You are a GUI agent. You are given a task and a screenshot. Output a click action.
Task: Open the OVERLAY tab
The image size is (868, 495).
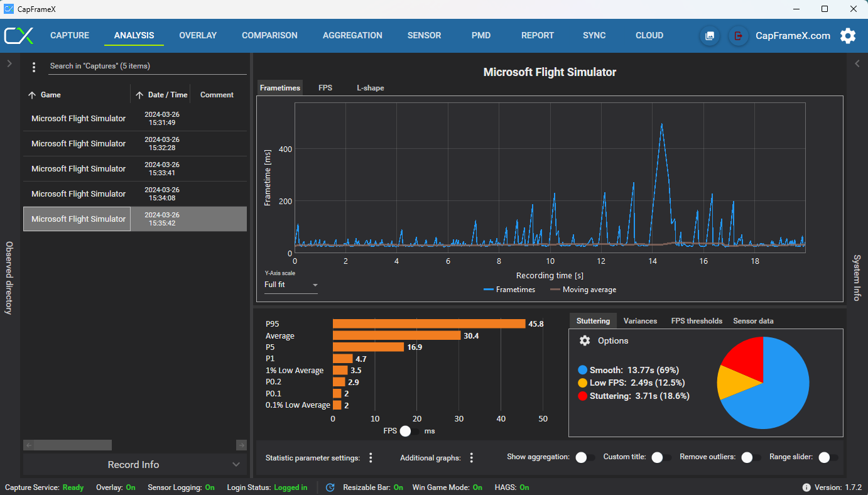[198, 36]
